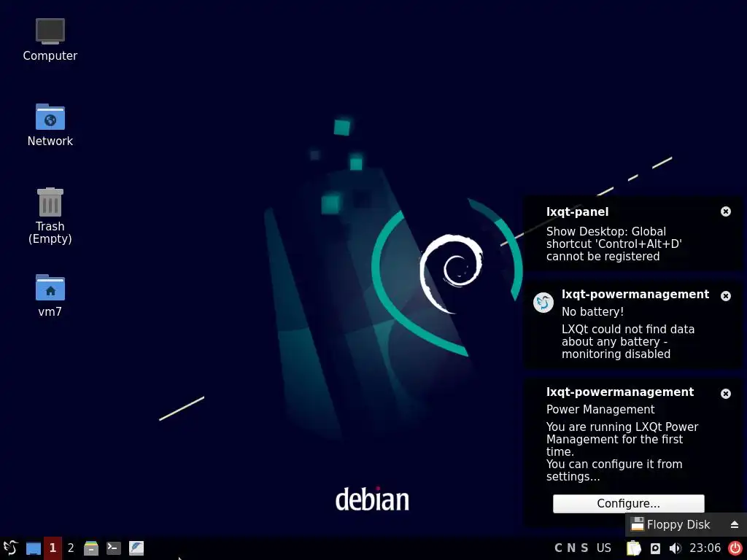747x560 pixels.
Task: Switch to virtual desktop 1
Action: click(x=53, y=548)
